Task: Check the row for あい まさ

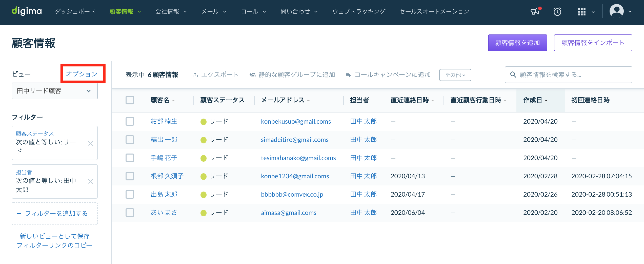Action: (130, 213)
